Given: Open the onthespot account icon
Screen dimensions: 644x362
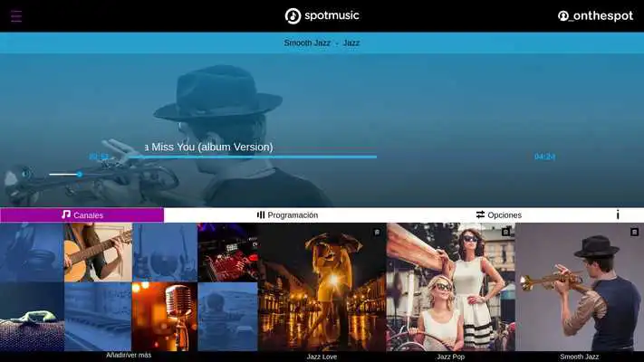Looking at the screenshot, I should pyautogui.click(x=563, y=16).
